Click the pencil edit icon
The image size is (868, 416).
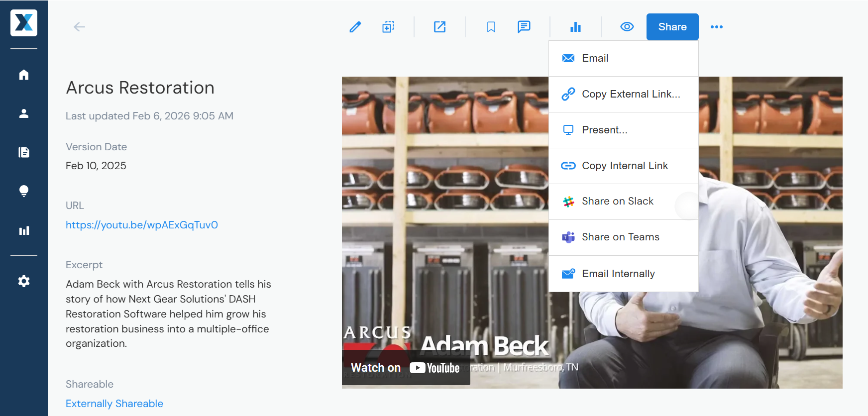pyautogui.click(x=355, y=27)
